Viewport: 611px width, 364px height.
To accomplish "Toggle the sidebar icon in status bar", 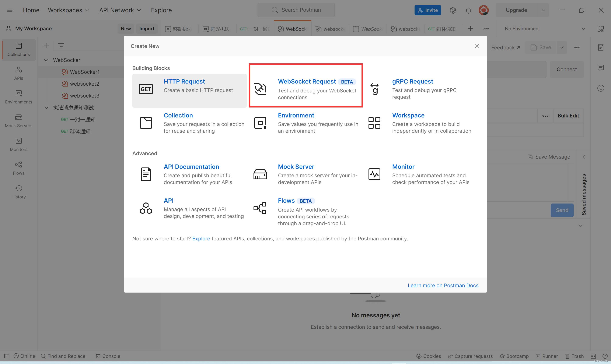I will coord(7,356).
